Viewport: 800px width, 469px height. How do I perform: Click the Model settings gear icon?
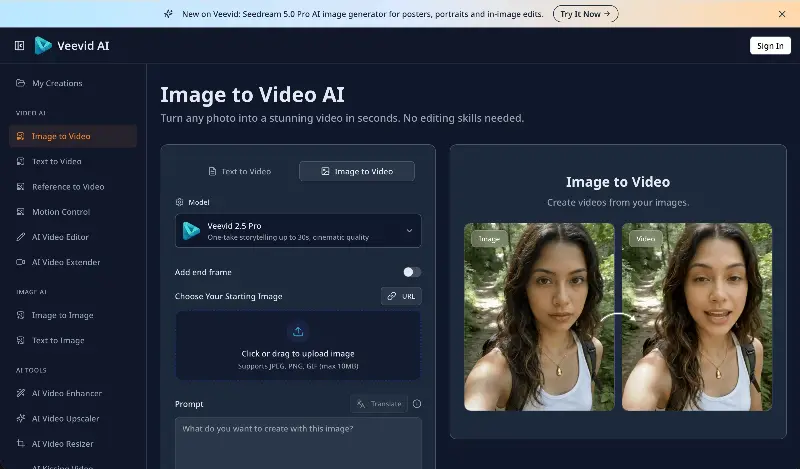click(179, 202)
